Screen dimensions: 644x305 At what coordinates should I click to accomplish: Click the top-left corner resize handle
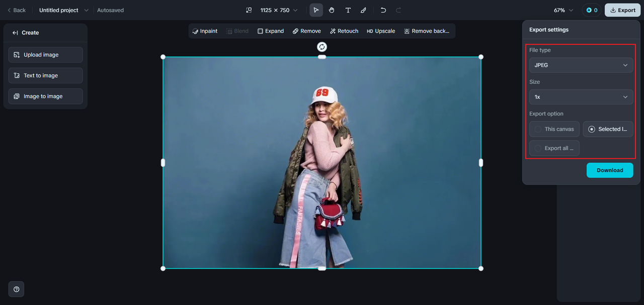click(163, 57)
